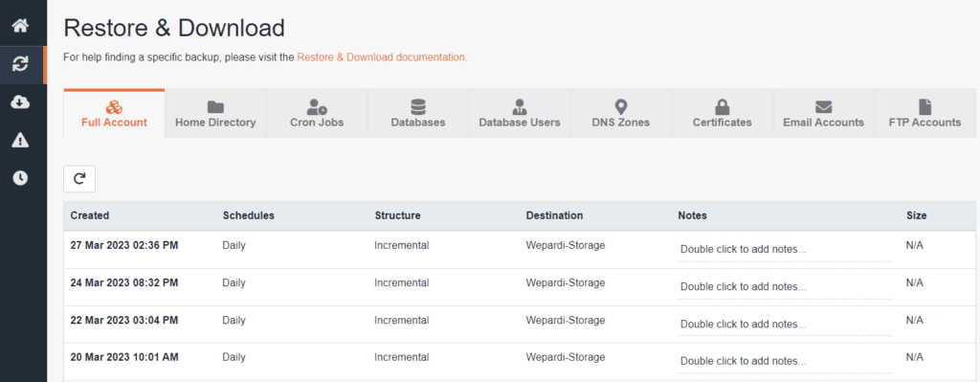Go to the DNS Zones tab

pyautogui.click(x=620, y=113)
